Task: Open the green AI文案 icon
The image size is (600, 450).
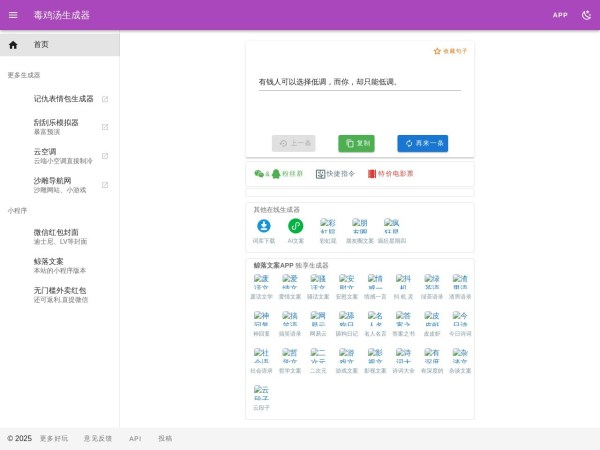Action: point(296,227)
